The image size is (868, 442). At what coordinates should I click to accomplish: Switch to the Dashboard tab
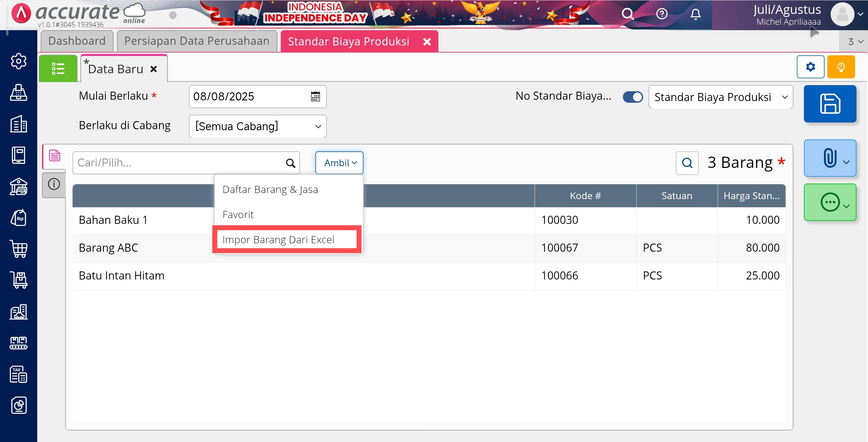click(77, 41)
